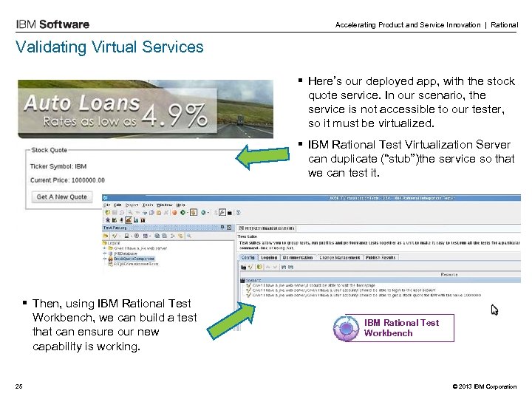Image resolution: width=532 pixels, height=399 pixels.
Task: Switch to the Config tab
Action: [x=248, y=258]
